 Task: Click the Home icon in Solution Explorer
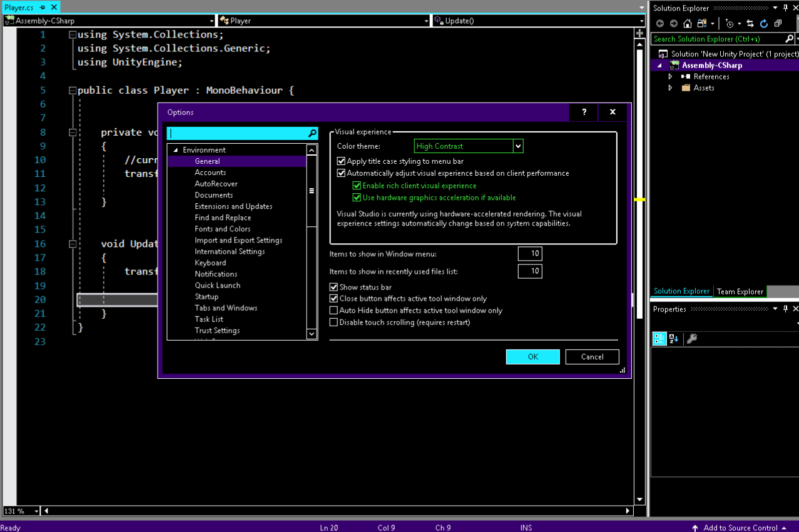pyautogui.click(x=688, y=24)
